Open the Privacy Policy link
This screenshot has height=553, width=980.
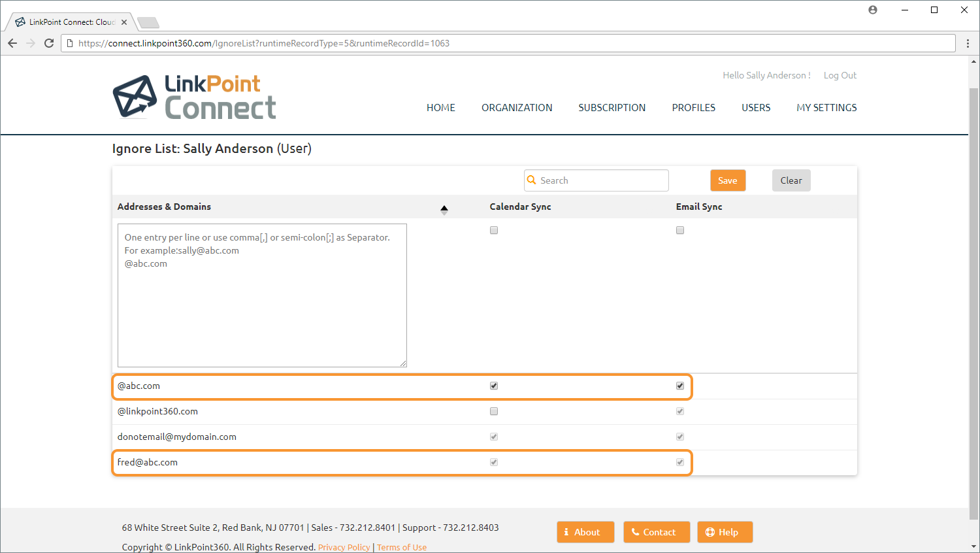(344, 547)
